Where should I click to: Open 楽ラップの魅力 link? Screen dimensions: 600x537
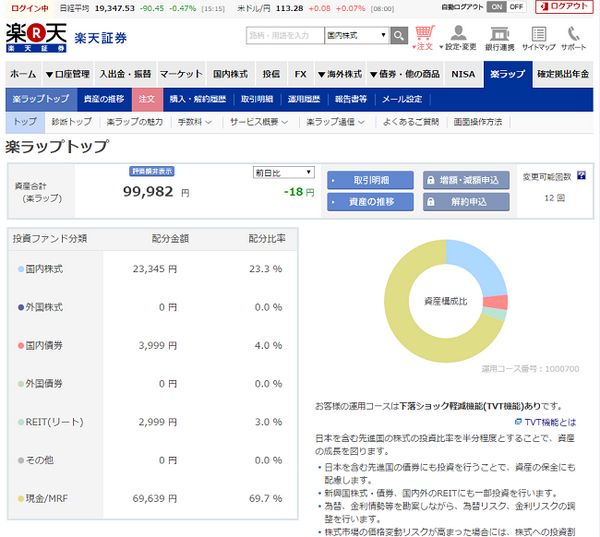click(135, 122)
